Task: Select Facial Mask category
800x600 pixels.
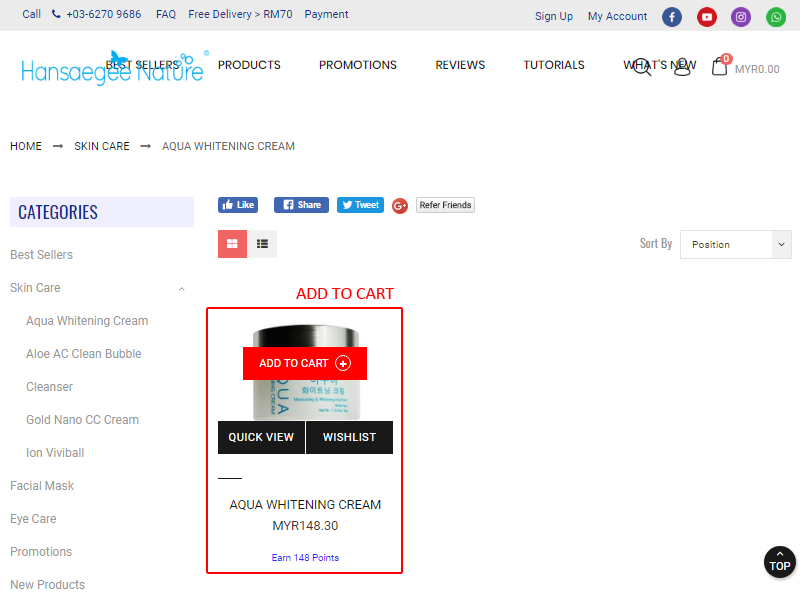Action: (42, 486)
